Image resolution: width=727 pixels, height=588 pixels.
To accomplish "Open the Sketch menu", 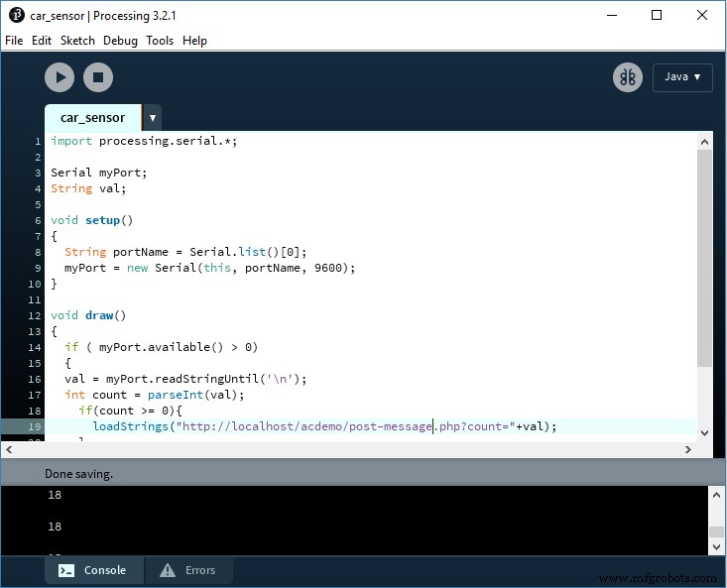I will click(77, 41).
